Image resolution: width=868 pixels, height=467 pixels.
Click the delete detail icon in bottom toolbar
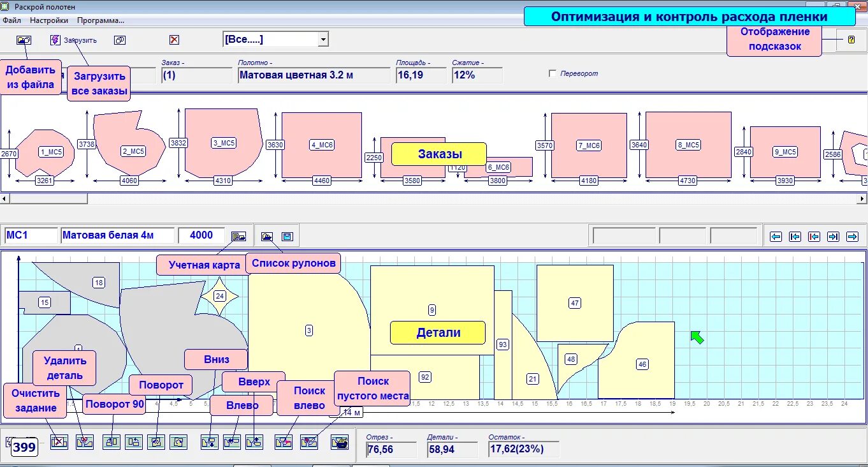point(85,441)
